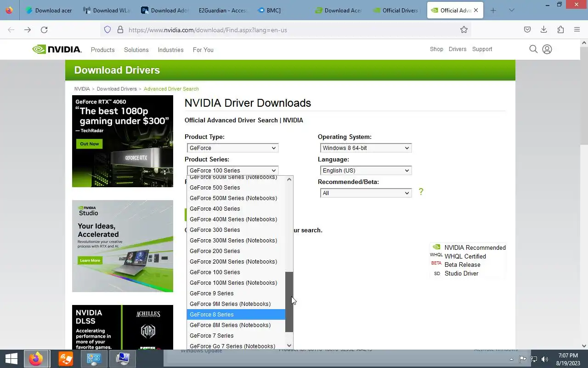Click the network tray icon

point(534,359)
